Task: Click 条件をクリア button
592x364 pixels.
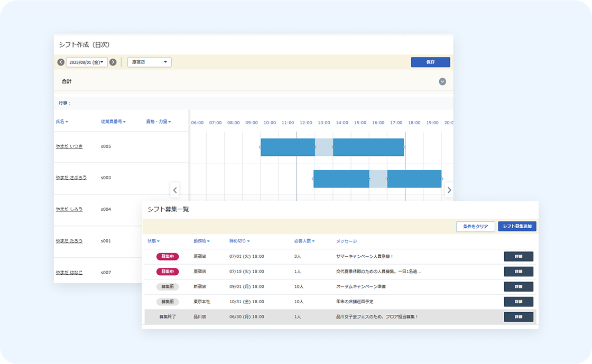Action: (x=475, y=226)
